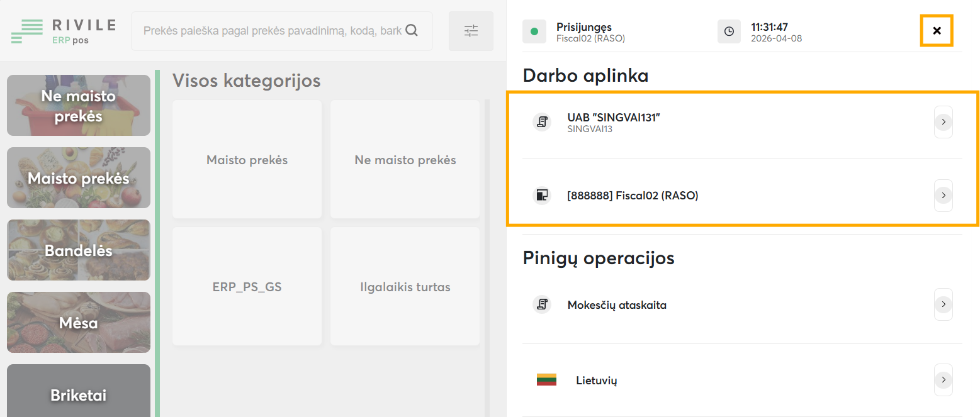Select the Bandelės category in sidebar
Viewport: 980px width, 417px height.
coord(79,250)
